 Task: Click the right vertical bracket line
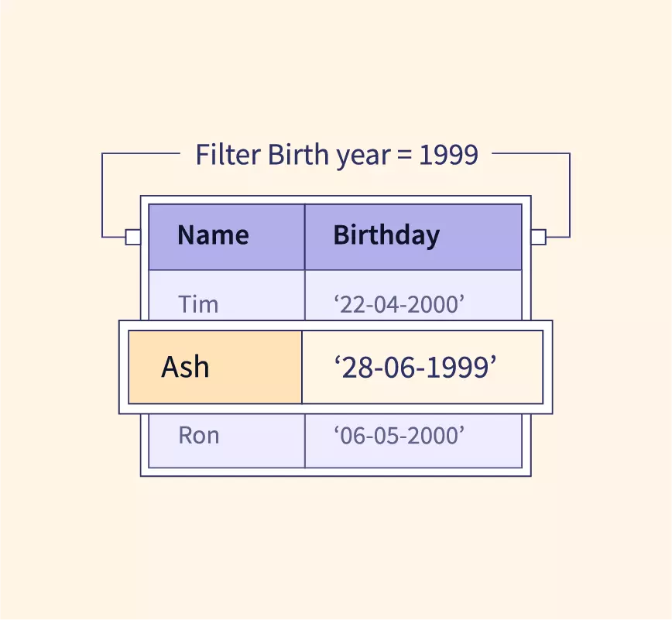pos(570,194)
